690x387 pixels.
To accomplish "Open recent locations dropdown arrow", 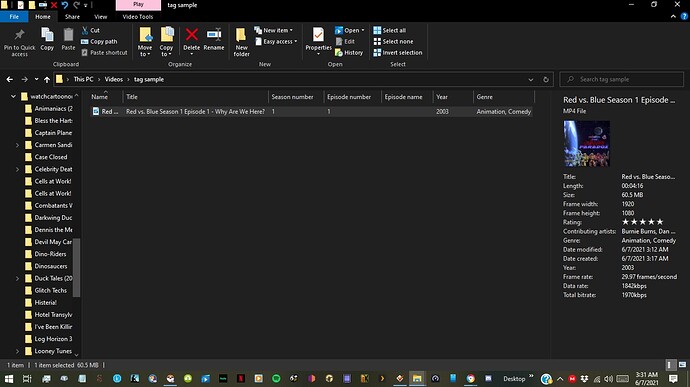I will pos(37,80).
